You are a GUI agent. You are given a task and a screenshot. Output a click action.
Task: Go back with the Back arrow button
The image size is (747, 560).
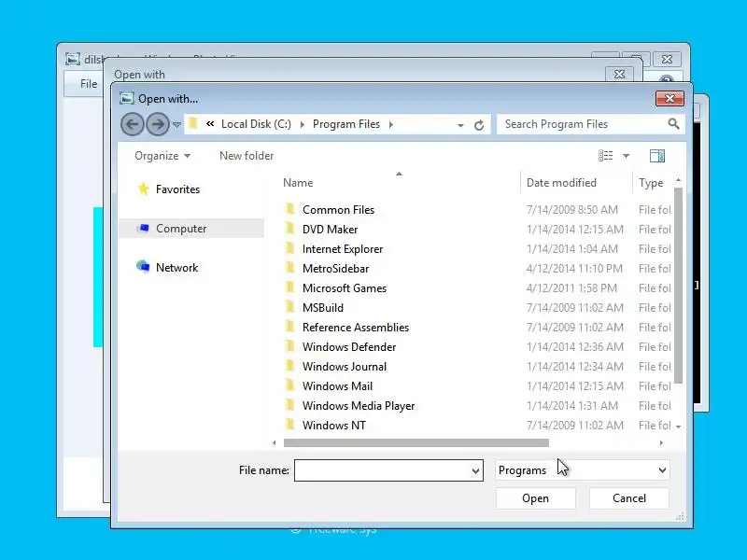[x=132, y=124]
